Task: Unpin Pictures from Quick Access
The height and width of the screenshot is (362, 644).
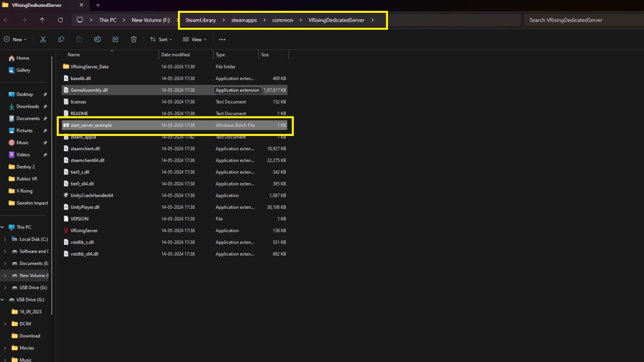Action: coord(45,130)
